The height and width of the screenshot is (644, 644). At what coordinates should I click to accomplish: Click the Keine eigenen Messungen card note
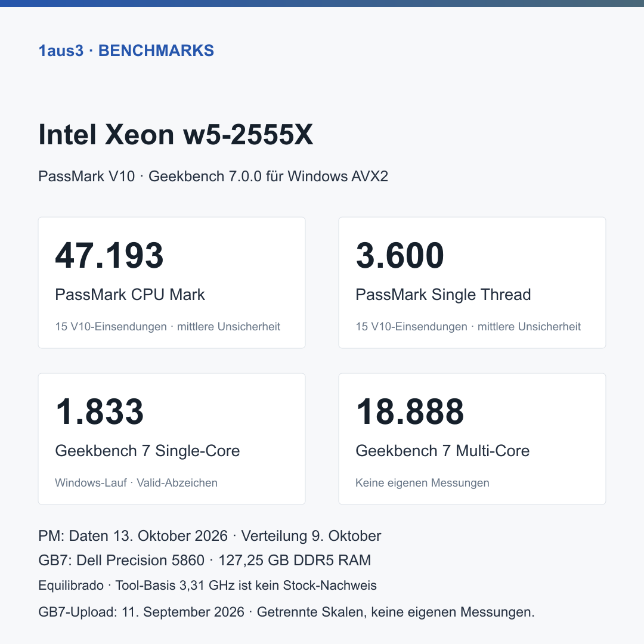pyautogui.click(x=422, y=482)
